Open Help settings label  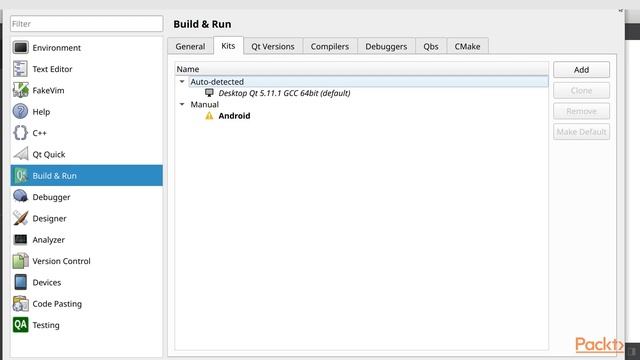(x=41, y=111)
